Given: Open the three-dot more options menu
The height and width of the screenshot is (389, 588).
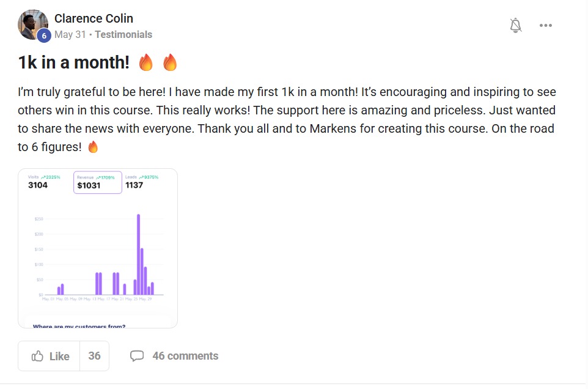Looking at the screenshot, I should coord(545,25).
